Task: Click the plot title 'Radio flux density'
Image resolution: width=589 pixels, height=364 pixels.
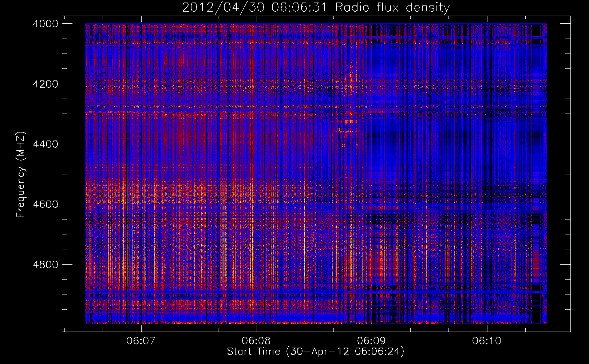Action: (392, 7)
